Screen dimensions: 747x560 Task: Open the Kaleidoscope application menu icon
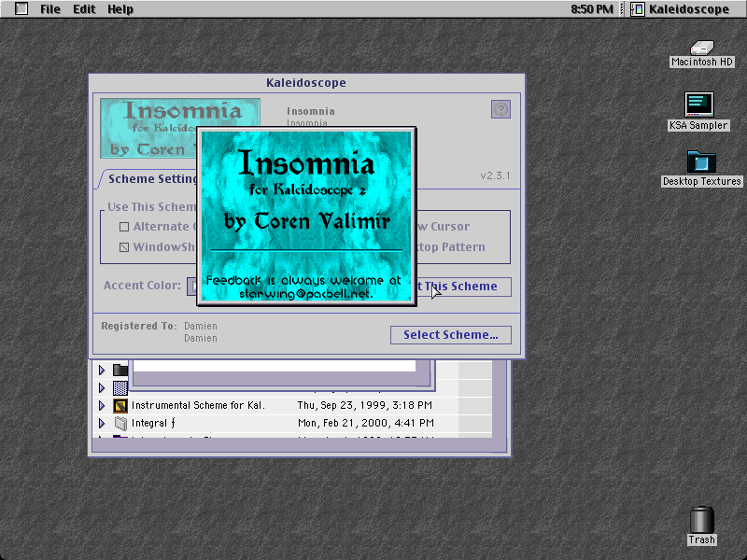click(638, 9)
